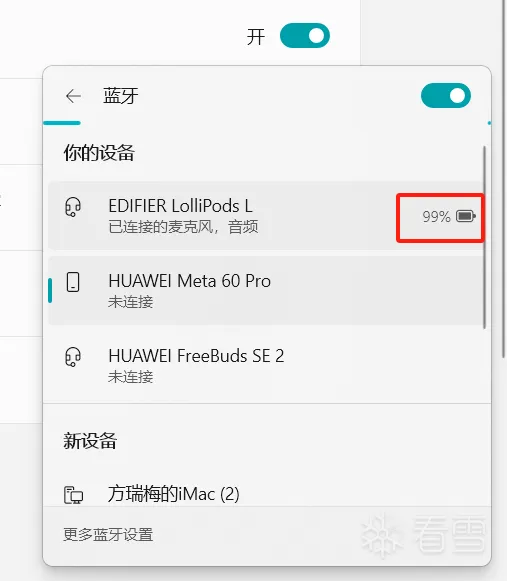507x581 pixels.
Task: Click the 方瑞梅的iMac computer icon
Action: [x=73, y=495]
